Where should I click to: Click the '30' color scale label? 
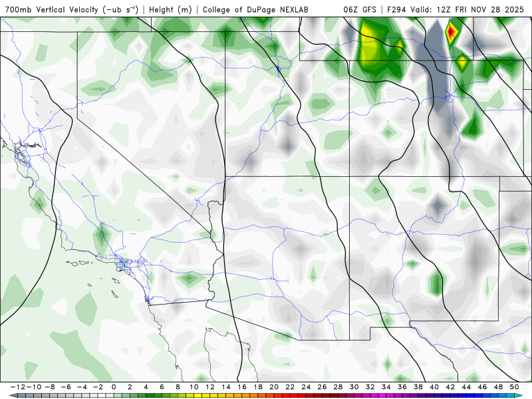pyautogui.click(x=354, y=387)
